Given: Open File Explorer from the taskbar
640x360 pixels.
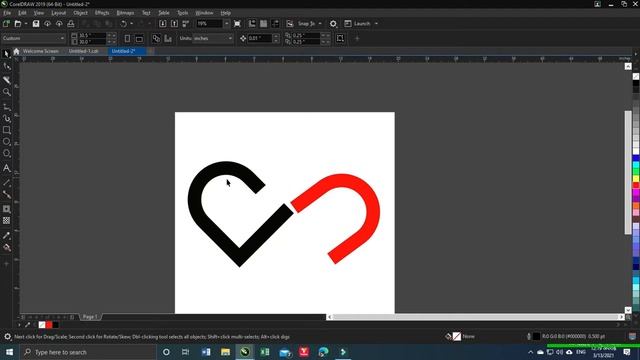Looking at the screenshot, I should (225, 352).
